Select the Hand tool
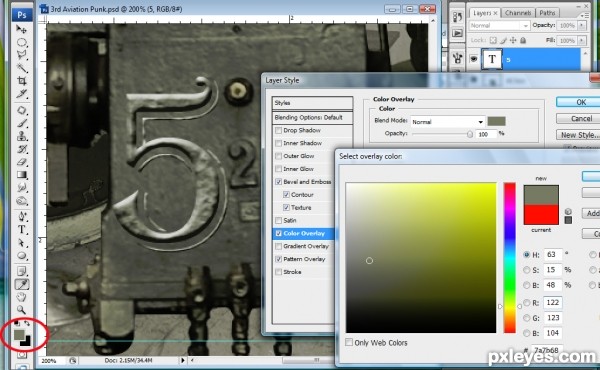600x370 pixels. tap(21, 297)
